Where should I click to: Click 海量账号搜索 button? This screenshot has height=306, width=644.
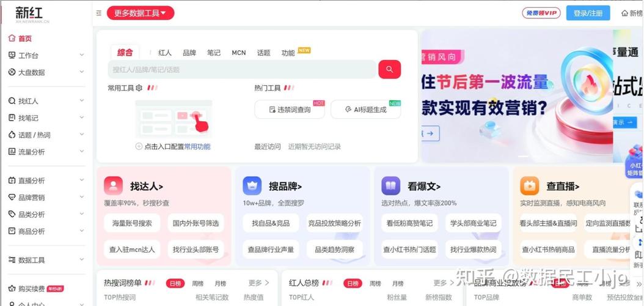click(132, 223)
